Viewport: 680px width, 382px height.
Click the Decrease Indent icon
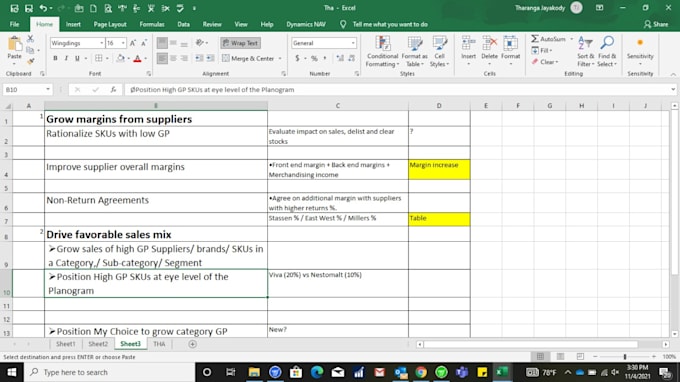[199, 58]
